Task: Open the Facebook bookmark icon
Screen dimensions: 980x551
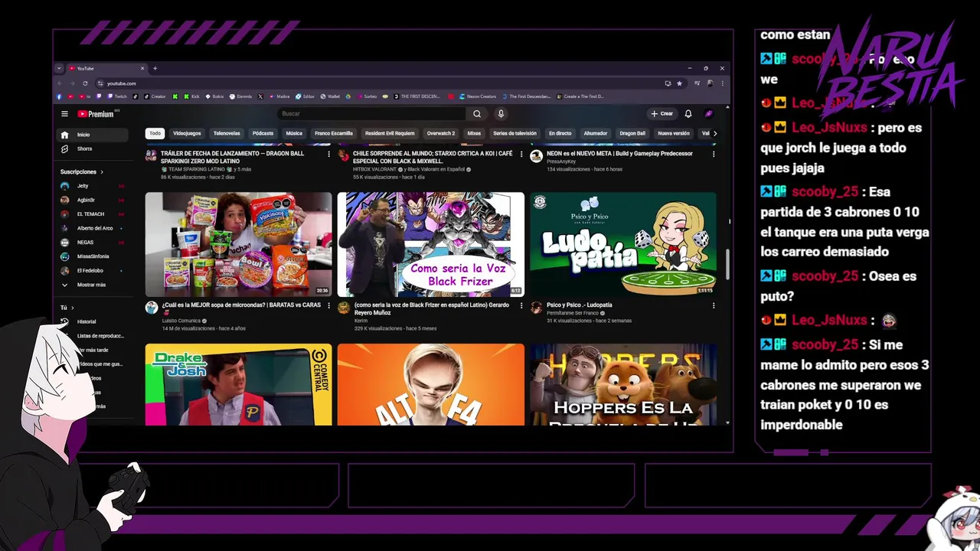Action: point(60,96)
